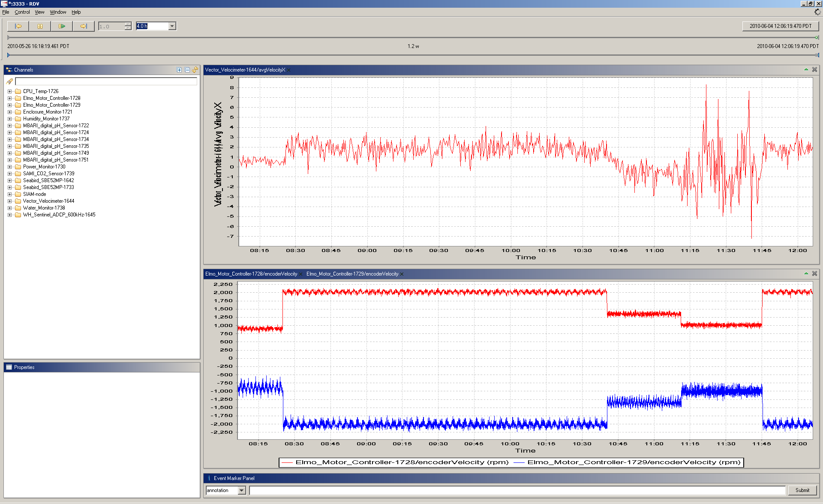The height and width of the screenshot is (504, 823).
Task: Click the playback position timeline slider
Action: point(413,38)
